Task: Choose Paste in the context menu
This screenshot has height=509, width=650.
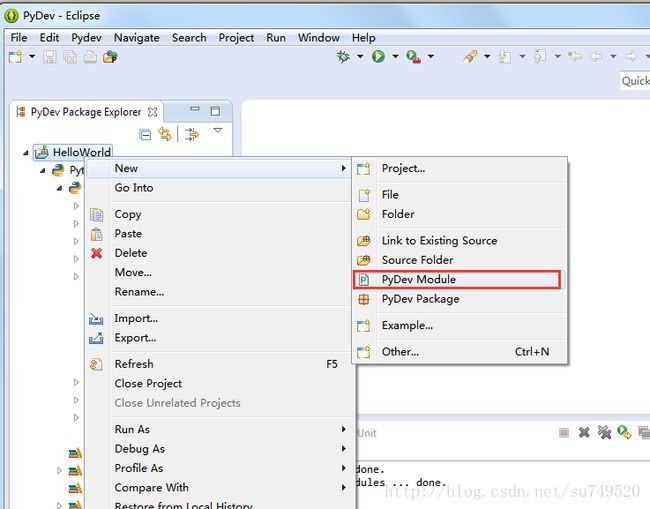Action: (x=219, y=234)
